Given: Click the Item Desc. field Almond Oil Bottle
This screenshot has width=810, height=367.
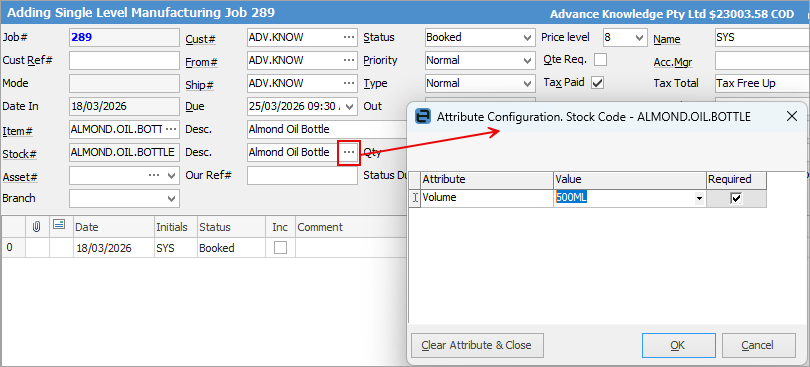Looking at the screenshot, I should pyautogui.click(x=327, y=129).
